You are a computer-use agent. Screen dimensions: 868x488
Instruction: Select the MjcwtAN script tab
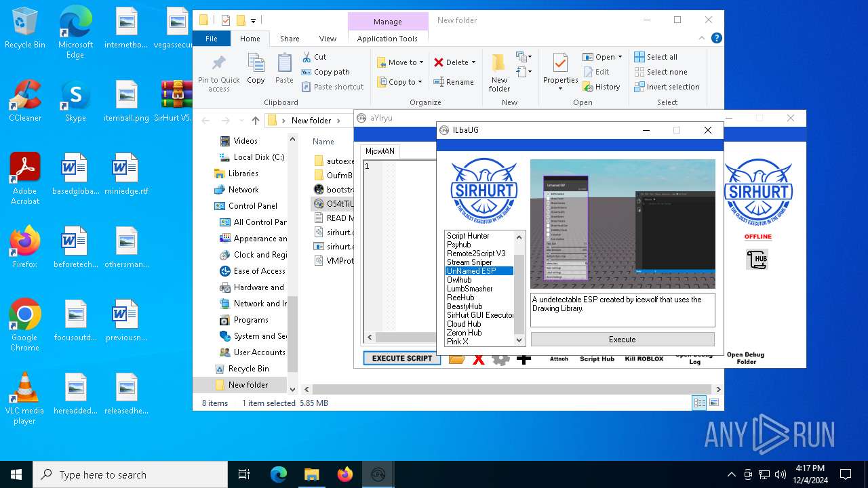[380, 150]
